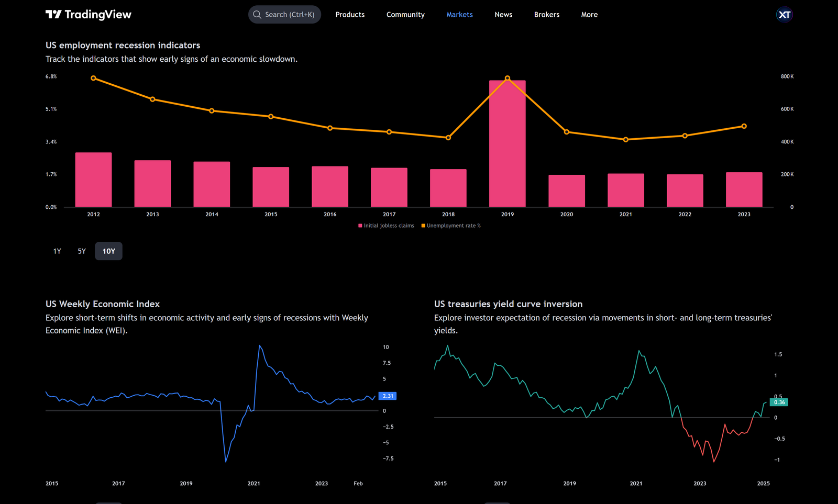The image size is (838, 504).
Task: Open the More navigation dropdown
Action: point(589,14)
